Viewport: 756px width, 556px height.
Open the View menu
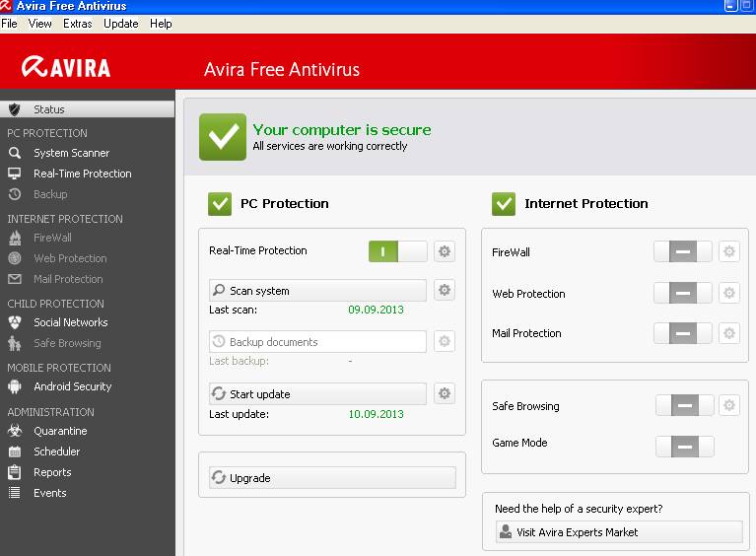(40, 24)
